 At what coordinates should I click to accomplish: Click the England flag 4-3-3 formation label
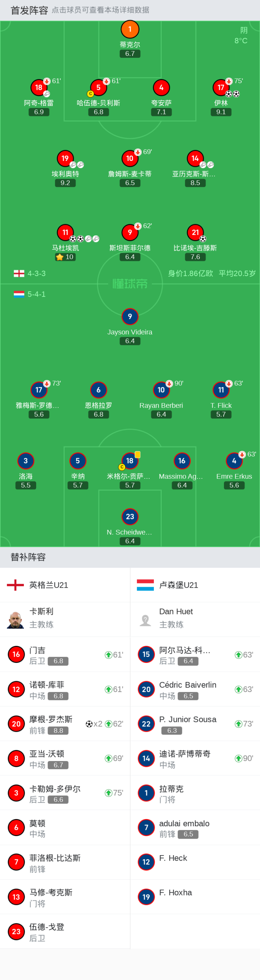click(30, 274)
